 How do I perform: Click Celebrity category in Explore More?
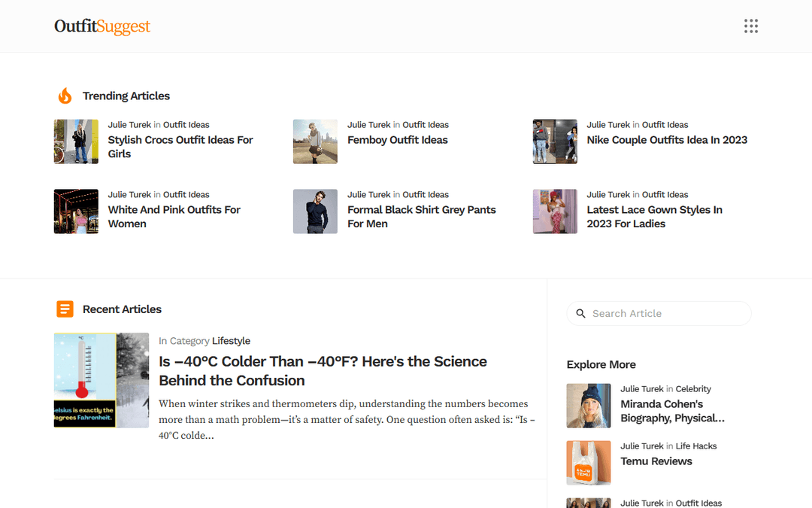coord(693,389)
